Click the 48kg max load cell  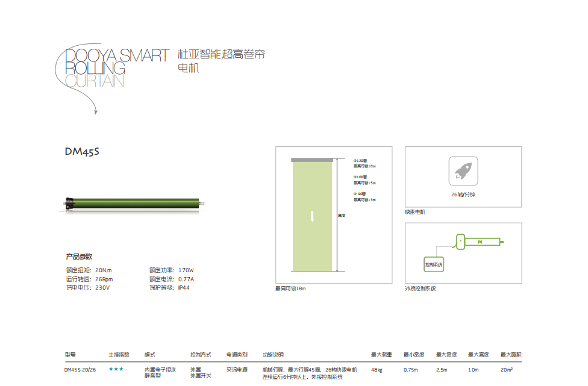pyautogui.click(x=377, y=370)
